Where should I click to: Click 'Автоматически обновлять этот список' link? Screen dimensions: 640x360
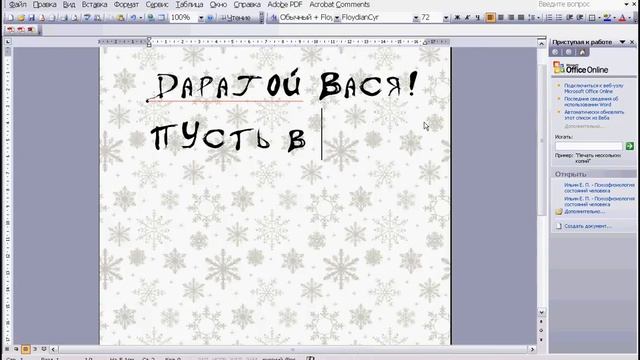[x=594, y=115]
